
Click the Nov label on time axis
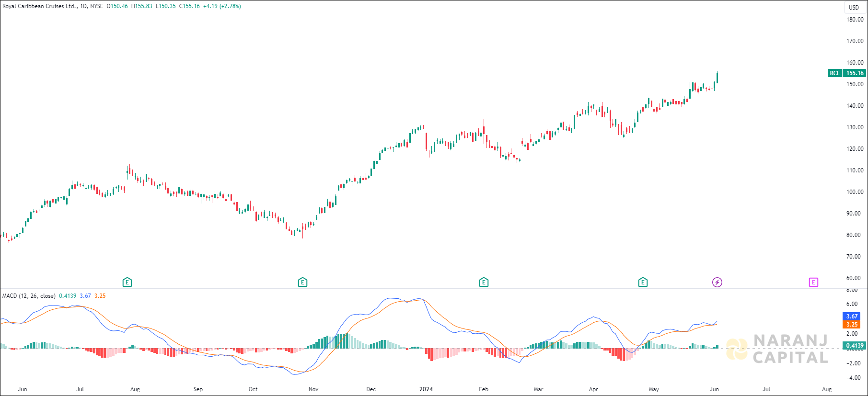pyautogui.click(x=313, y=389)
